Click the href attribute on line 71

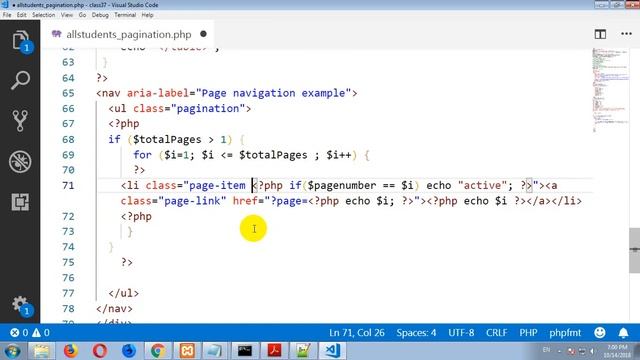click(x=245, y=201)
